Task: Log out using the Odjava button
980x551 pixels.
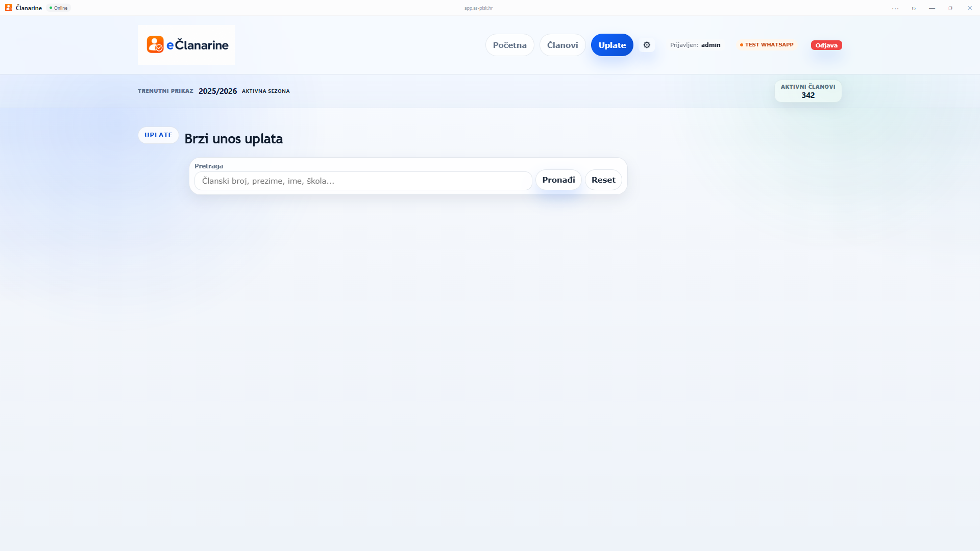Action: tap(826, 45)
